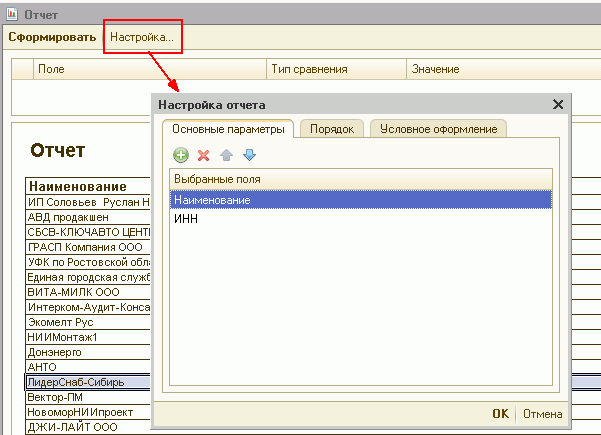Select the Интерком-Аудит-Конса row

pos(88,307)
